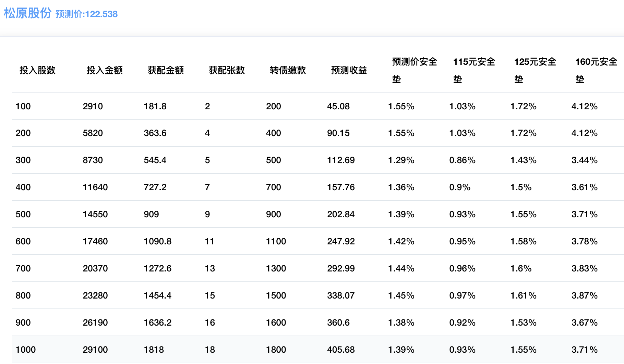Select the 投入金额 column header
Image resolution: width=624 pixels, height=364 pixels.
105,70
